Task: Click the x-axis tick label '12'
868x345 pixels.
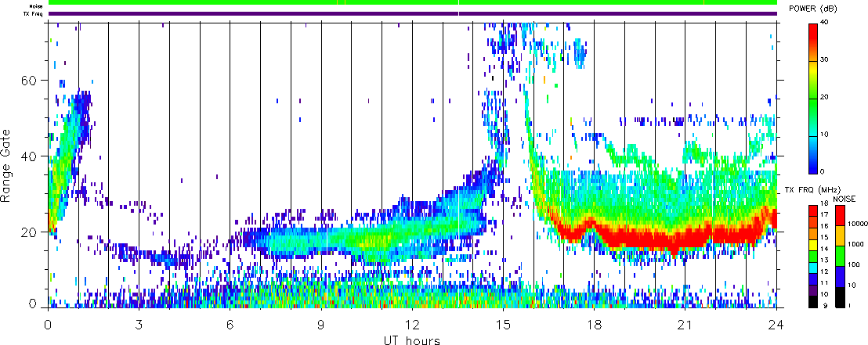Action: coord(412,325)
